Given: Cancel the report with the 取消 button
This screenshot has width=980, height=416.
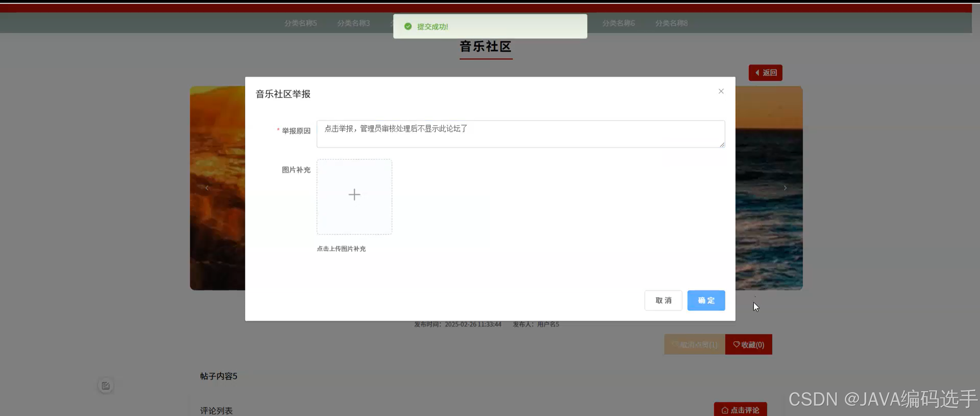Looking at the screenshot, I should pos(663,300).
